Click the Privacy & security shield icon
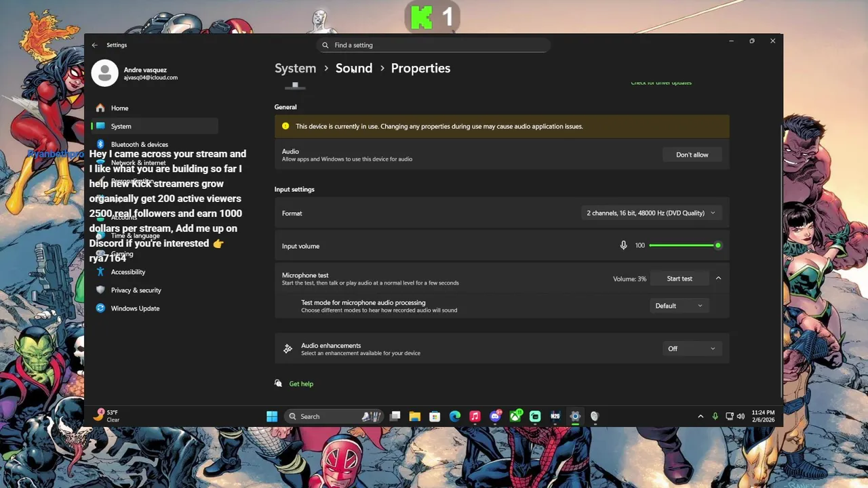 (x=100, y=290)
